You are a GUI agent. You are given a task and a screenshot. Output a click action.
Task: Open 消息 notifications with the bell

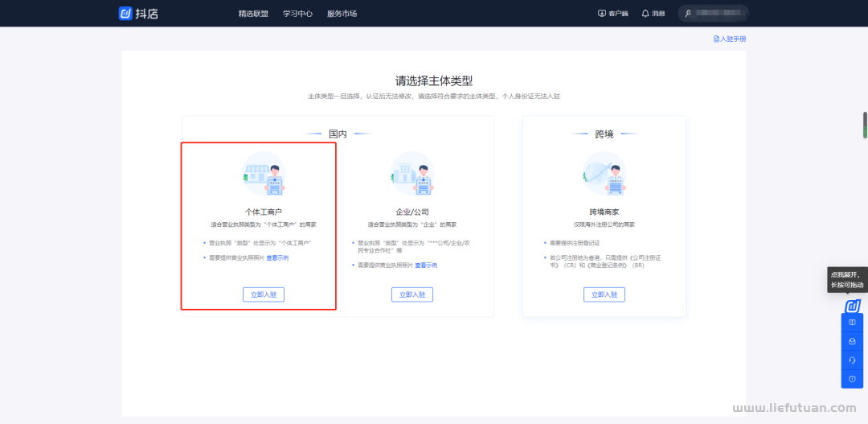[653, 14]
